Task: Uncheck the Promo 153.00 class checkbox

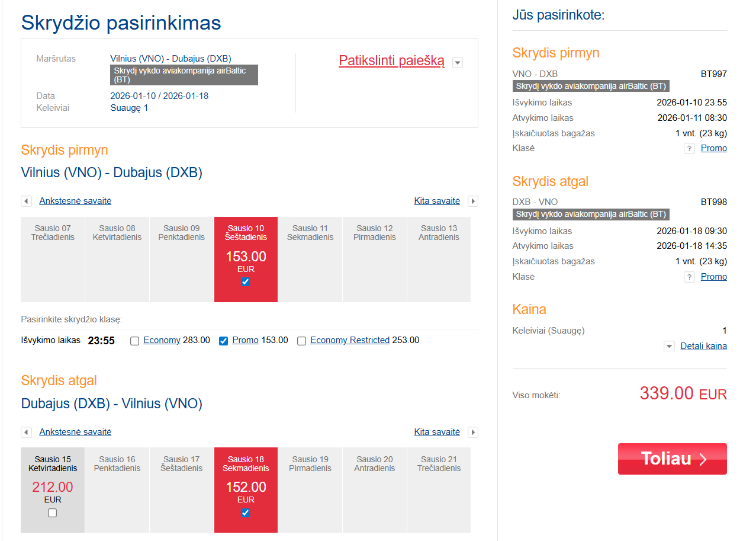Action: (x=224, y=341)
